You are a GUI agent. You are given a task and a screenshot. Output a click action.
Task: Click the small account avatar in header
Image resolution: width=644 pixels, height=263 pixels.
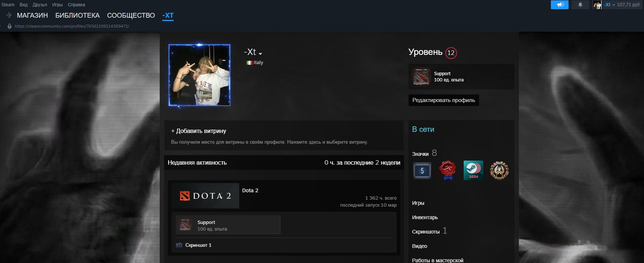tap(597, 5)
